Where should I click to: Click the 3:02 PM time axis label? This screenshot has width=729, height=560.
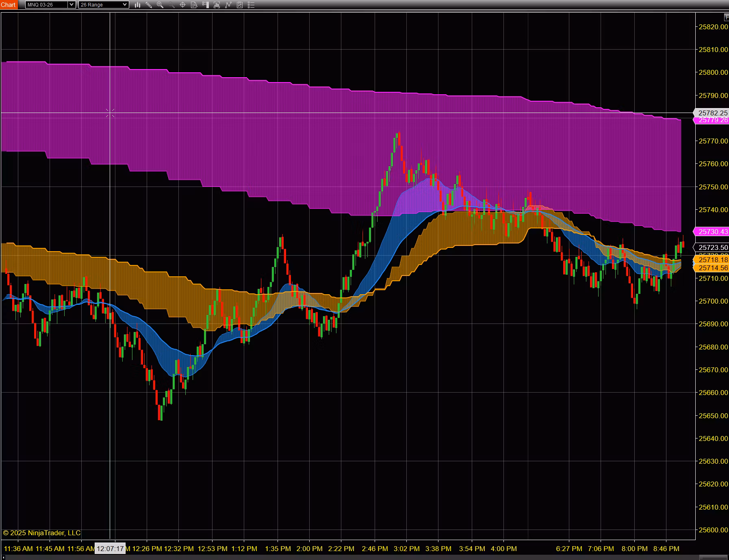click(x=407, y=549)
